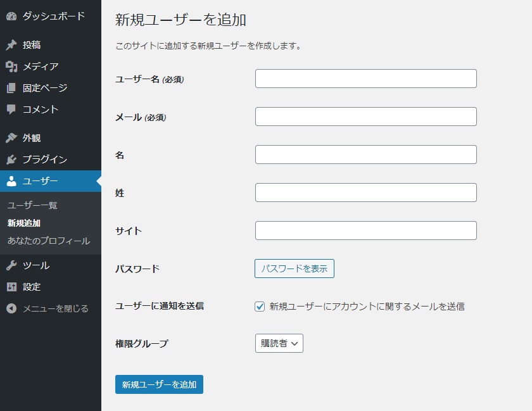
Task: Open あなたのプロフィール submenu item
Action: [49, 241]
